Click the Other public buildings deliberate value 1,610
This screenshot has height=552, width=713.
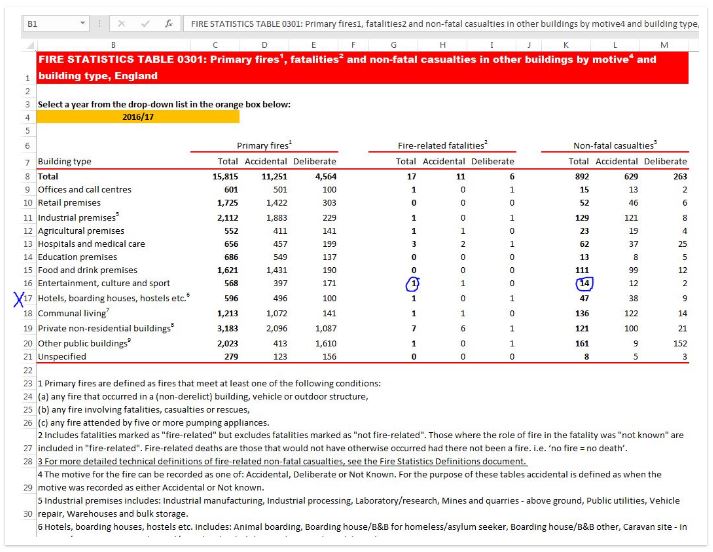coord(326,343)
